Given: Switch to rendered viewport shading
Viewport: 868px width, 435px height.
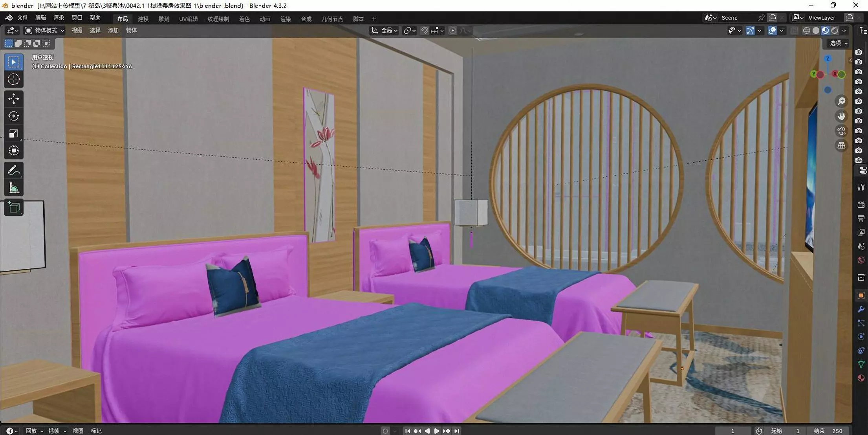Looking at the screenshot, I should (x=835, y=31).
